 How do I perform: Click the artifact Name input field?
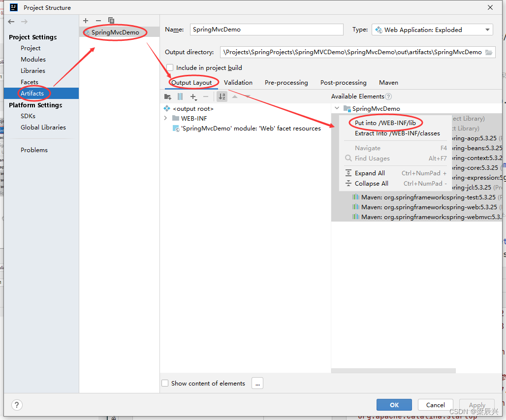pos(267,30)
